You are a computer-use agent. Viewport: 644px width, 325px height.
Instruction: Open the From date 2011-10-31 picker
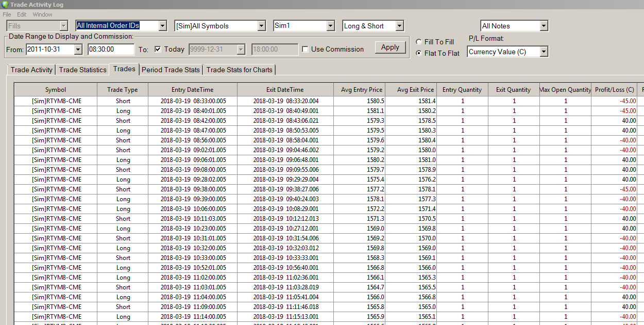coord(78,50)
